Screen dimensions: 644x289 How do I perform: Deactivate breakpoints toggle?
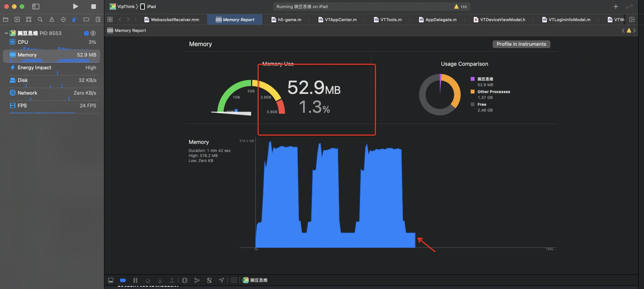point(123,280)
